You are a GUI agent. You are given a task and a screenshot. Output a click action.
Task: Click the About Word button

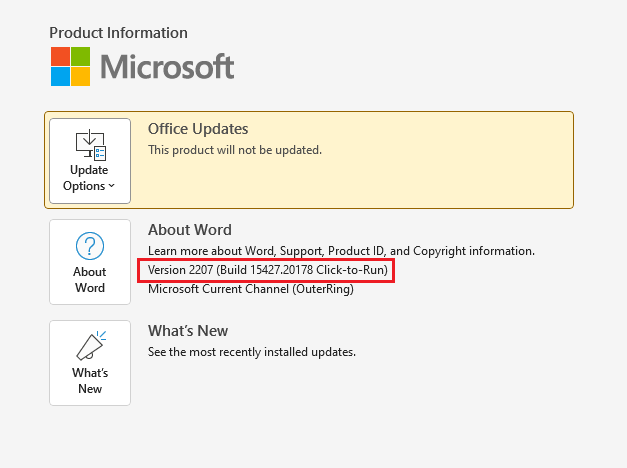coord(90,262)
